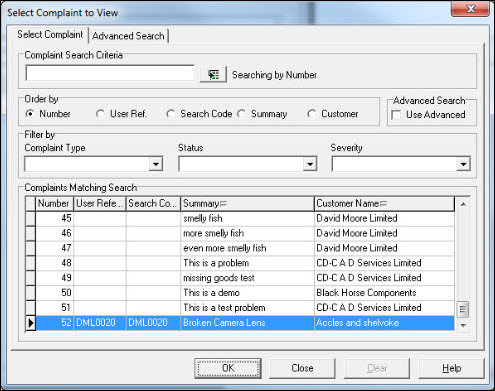Confirm selection with the OK button
Viewport: 495px width, 391px height.
[x=228, y=368]
